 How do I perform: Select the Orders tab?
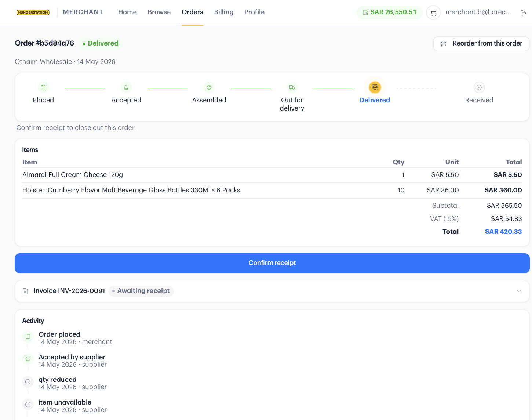tap(192, 12)
